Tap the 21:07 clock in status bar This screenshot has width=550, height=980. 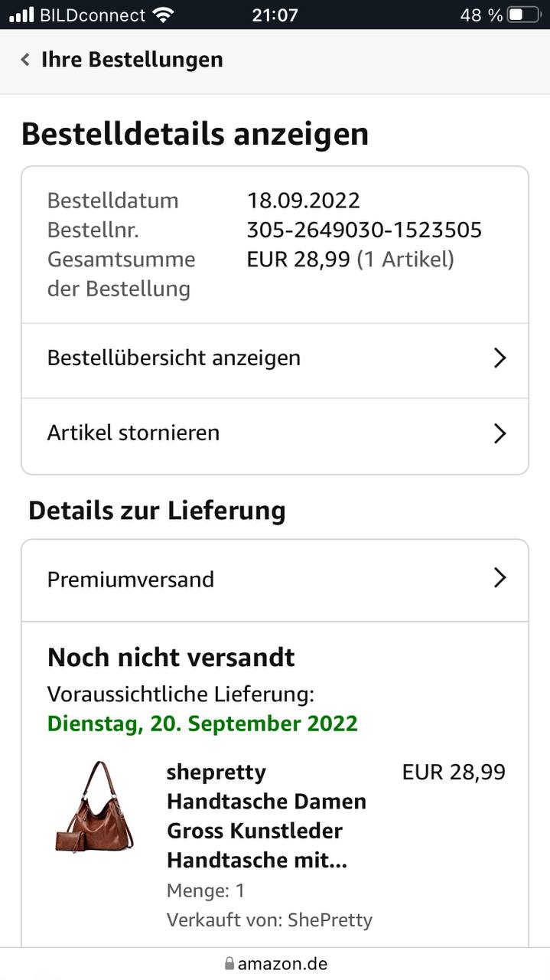275,15
